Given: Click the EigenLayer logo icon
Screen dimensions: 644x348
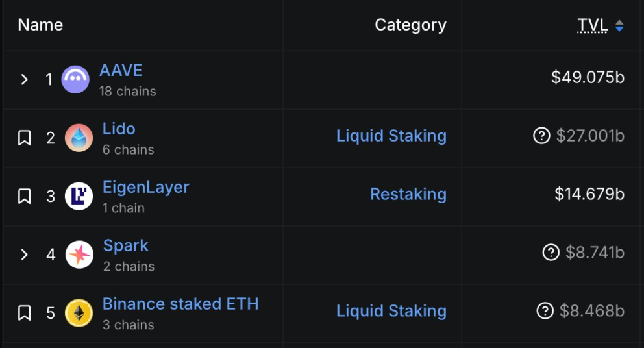Looking at the screenshot, I should (x=79, y=196).
